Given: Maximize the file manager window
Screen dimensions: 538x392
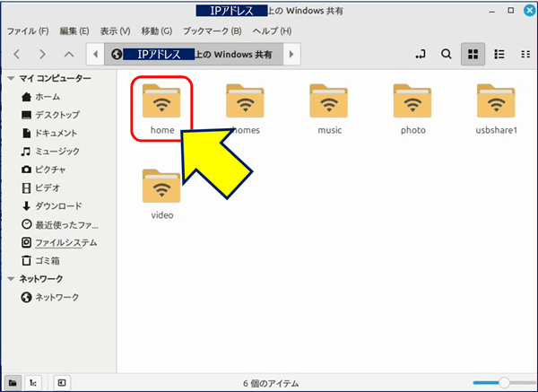Looking at the screenshot, I should [x=511, y=11].
